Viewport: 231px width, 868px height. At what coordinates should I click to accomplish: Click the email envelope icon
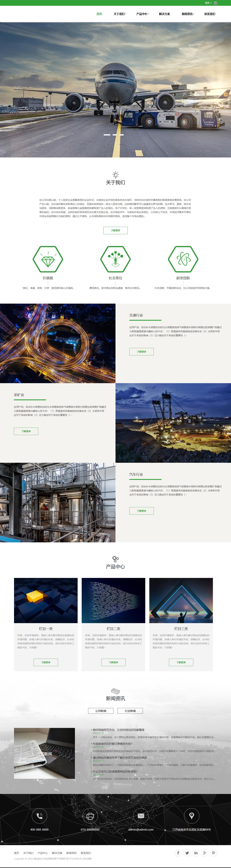(141, 816)
